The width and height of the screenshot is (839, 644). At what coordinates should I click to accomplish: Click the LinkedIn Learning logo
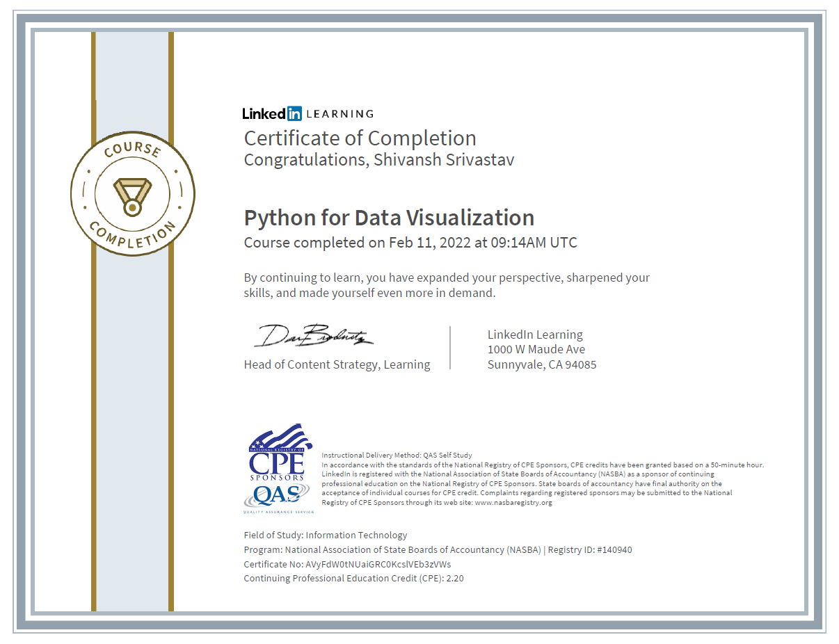(x=307, y=113)
